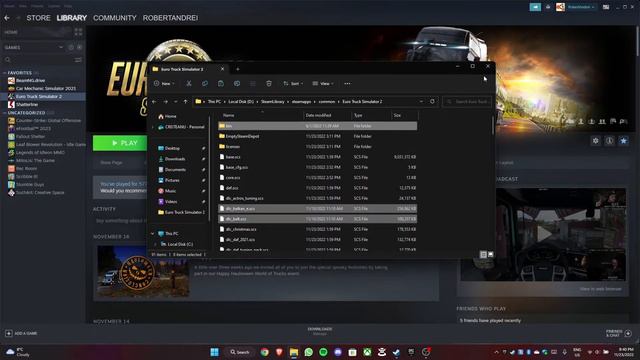
Task: Open game info icon in Steam
Action: 609,141
